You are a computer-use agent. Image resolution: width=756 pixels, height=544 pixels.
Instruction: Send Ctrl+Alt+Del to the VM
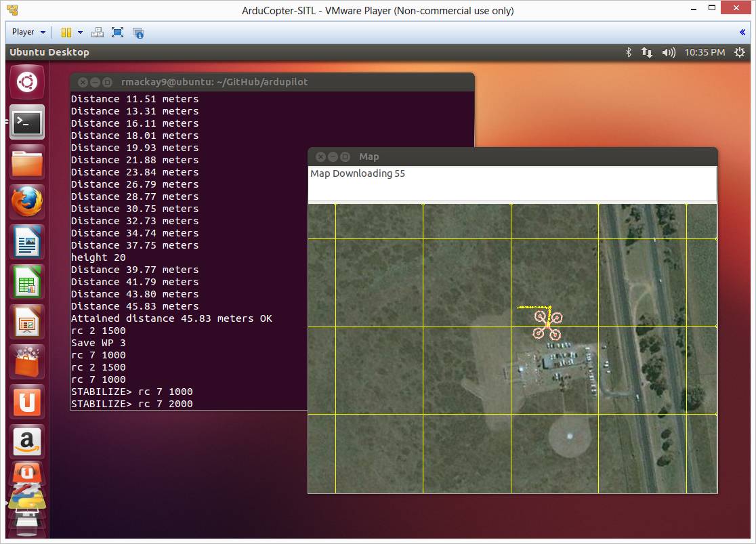[98, 32]
